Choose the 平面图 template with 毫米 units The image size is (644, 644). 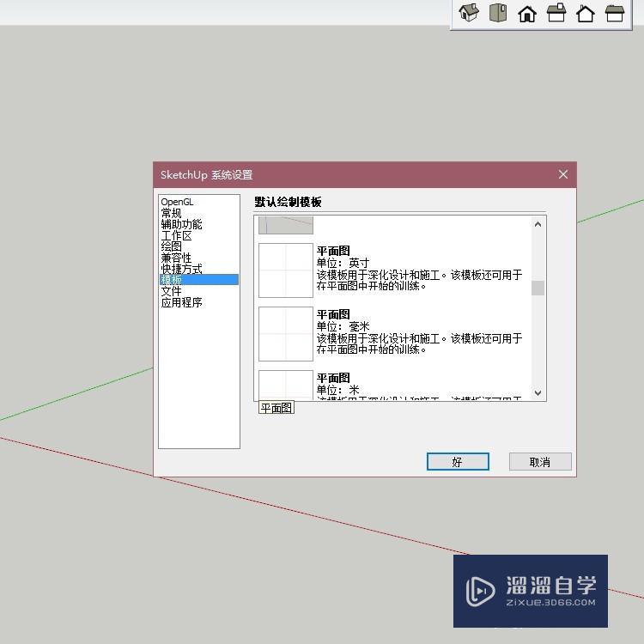pyautogui.click(x=393, y=333)
